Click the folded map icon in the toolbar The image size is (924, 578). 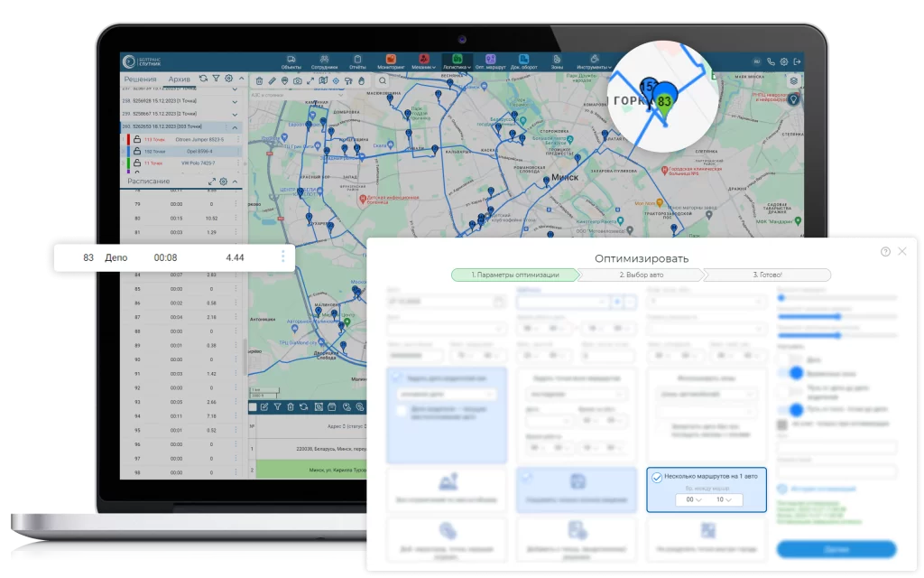pos(323,80)
